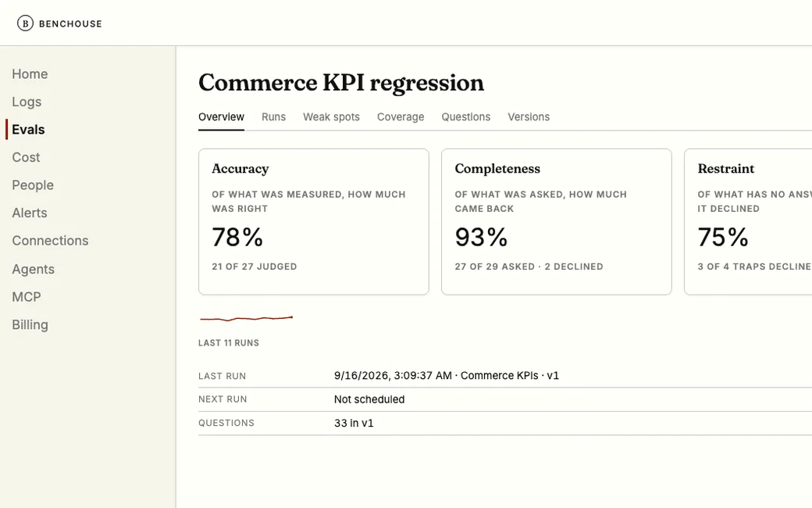The image size is (812, 508).
Task: Switch to the Runs tab
Action: pyautogui.click(x=273, y=117)
